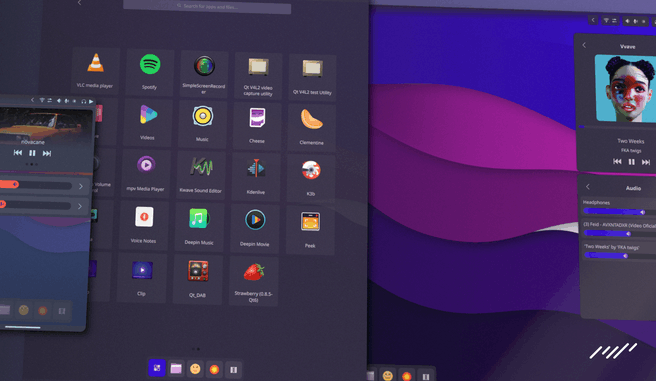Expand the first volume slider chevron
656x381 pixels.
[x=81, y=186]
